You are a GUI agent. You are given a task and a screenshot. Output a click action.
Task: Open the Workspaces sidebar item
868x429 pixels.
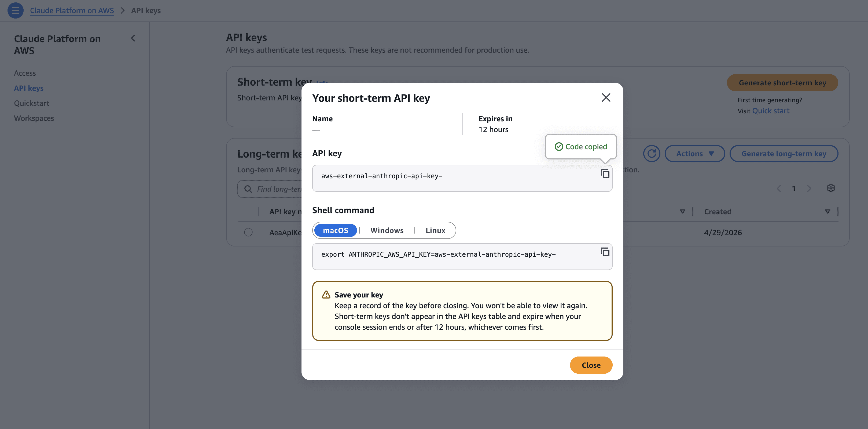coord(34,118)
